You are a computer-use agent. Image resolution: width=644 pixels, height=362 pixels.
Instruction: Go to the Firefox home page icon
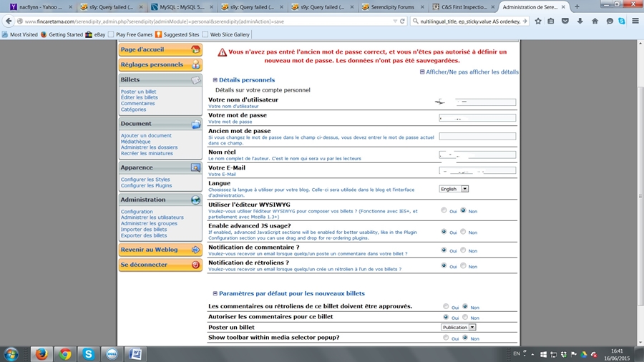pos(595,21)
